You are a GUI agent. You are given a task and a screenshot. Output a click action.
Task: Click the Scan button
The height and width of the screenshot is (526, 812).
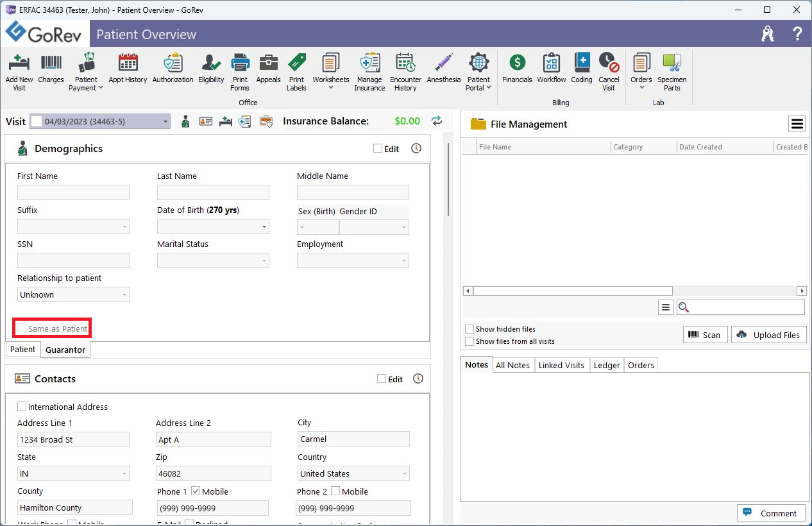tap(704, 334)
